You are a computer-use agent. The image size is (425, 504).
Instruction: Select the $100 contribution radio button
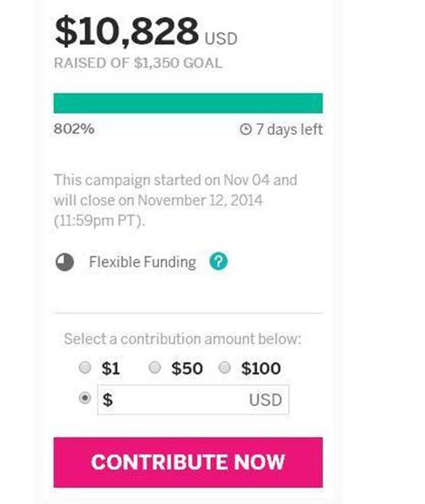pos(225,367)
